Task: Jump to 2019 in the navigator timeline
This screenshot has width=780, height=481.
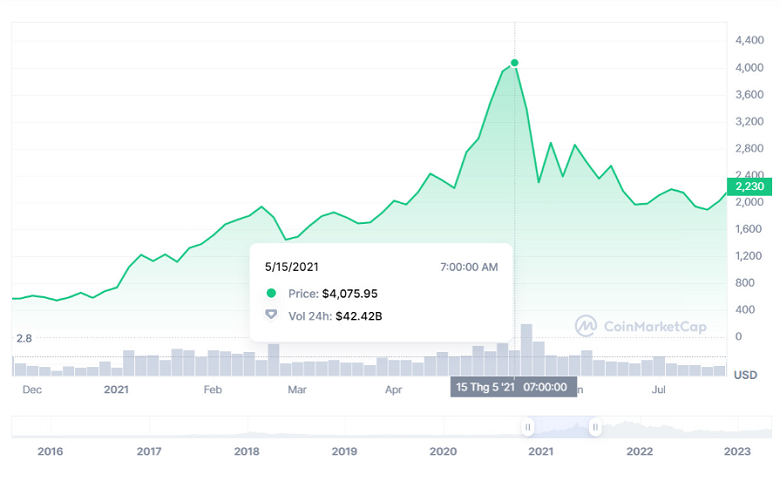Action: [x=345, y=452]
